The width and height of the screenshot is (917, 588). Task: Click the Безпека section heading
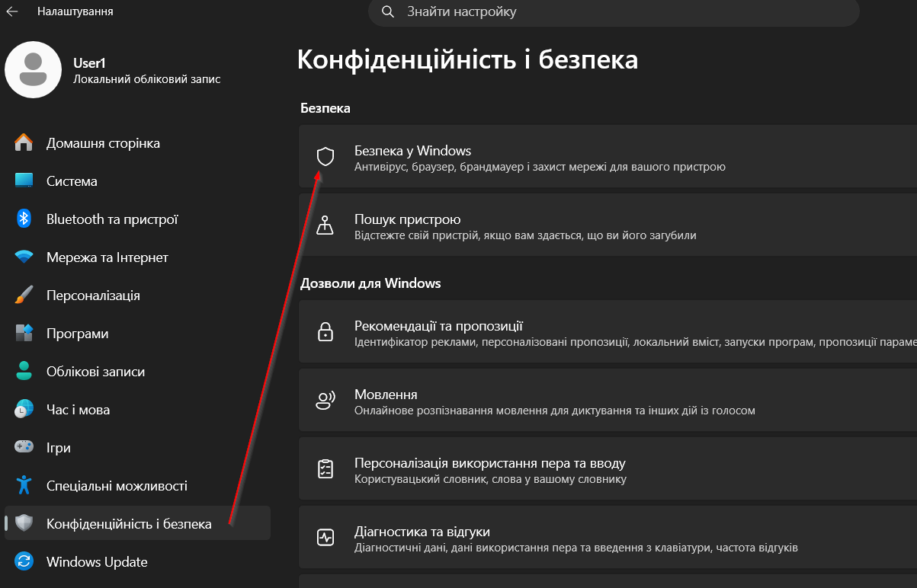(x=325, y=108)
